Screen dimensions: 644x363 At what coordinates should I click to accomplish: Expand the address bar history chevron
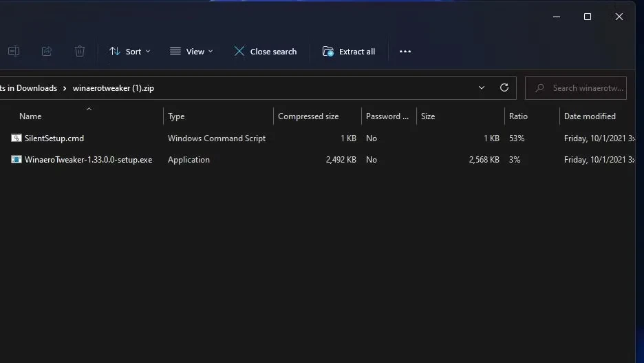[482, 88]
